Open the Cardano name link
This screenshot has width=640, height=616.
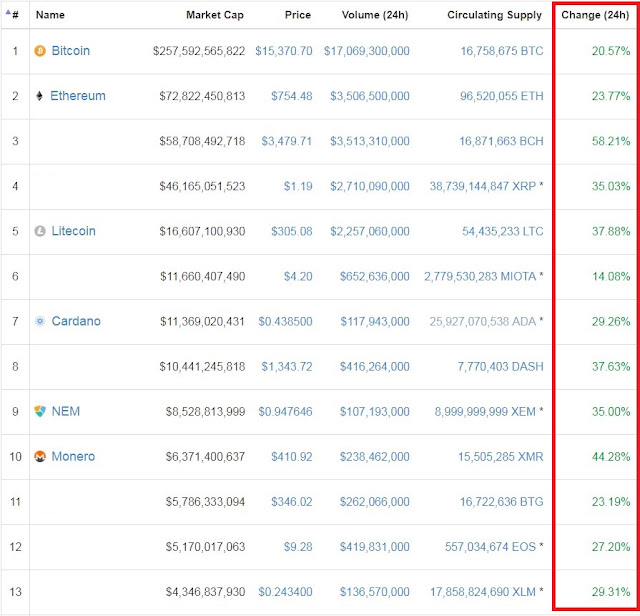(76, 321)
